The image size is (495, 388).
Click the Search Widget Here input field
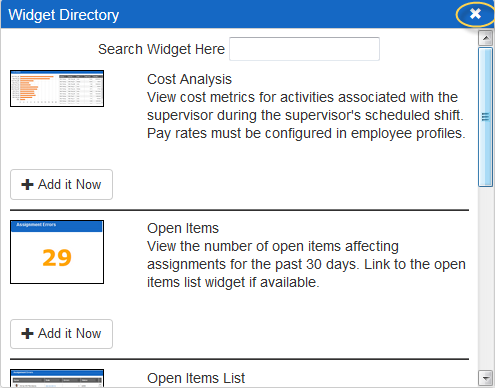point(304,49)
